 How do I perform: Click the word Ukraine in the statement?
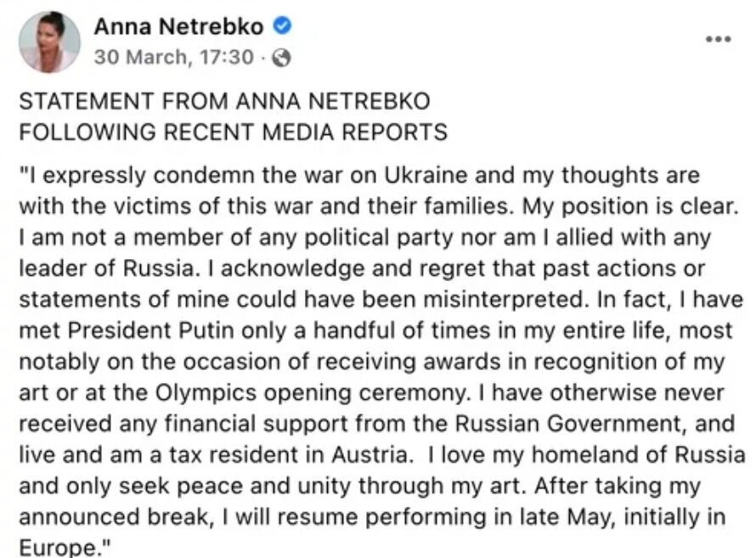[426, 175]
